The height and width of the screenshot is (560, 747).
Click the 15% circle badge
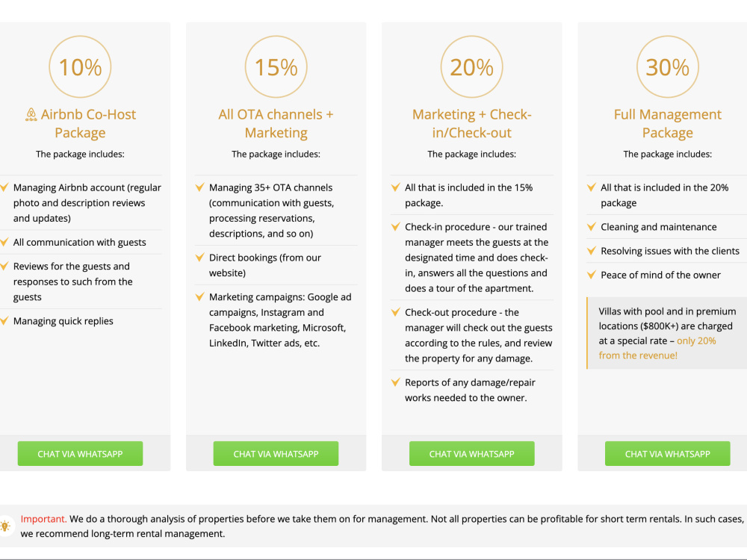[276, 66]
